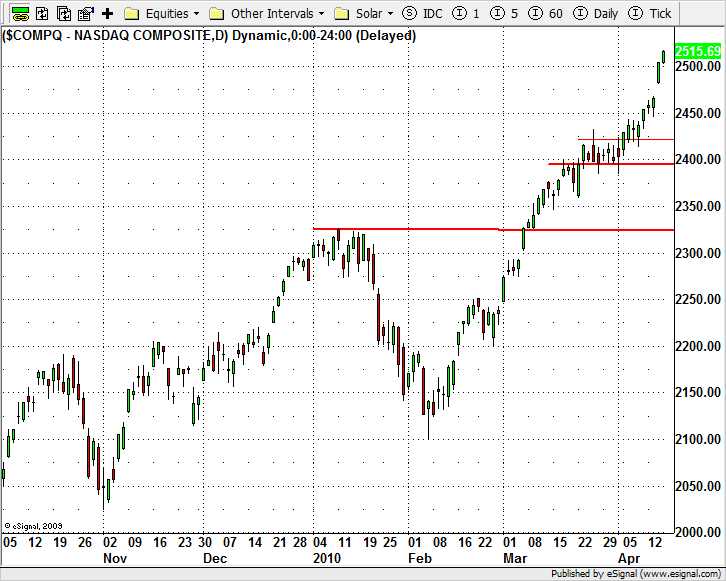Switch to the 1-minute interval
The width and height of the screenshot is (726, 581).
(465, 13)
